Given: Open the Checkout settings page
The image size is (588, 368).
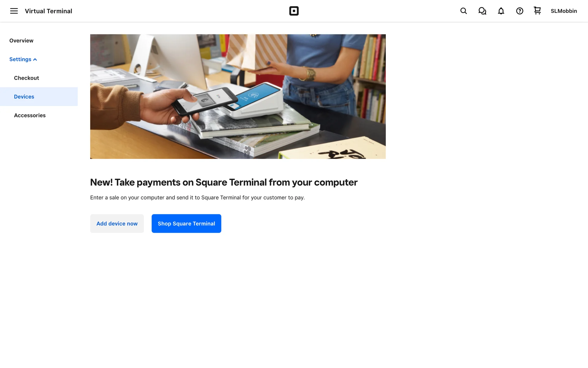Looking at the screenshot, I should (27, 78).
